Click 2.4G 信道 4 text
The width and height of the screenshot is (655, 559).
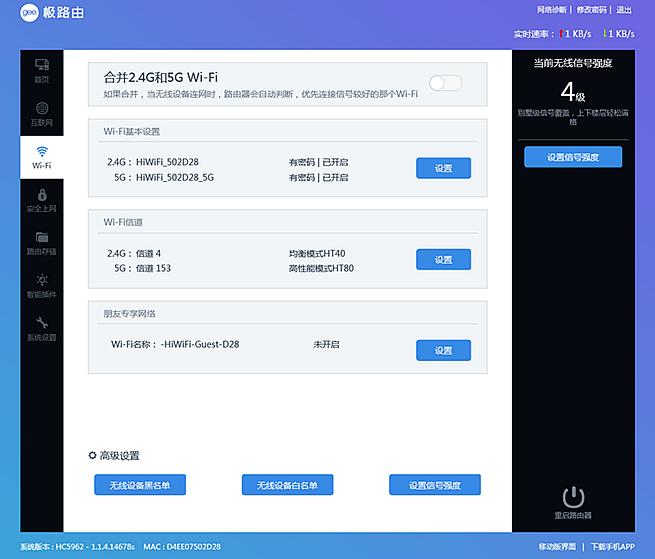pyautogui.click(x=148, y=253)
